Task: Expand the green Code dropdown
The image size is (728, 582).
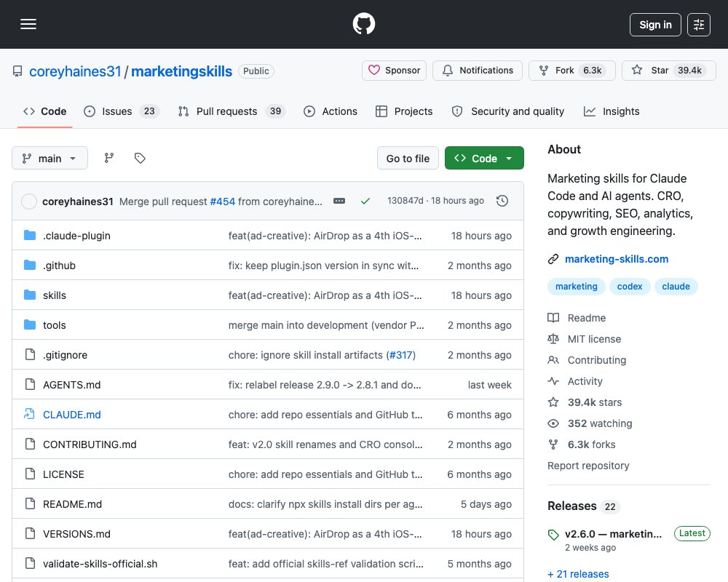Action: click(x=484, y=159)
